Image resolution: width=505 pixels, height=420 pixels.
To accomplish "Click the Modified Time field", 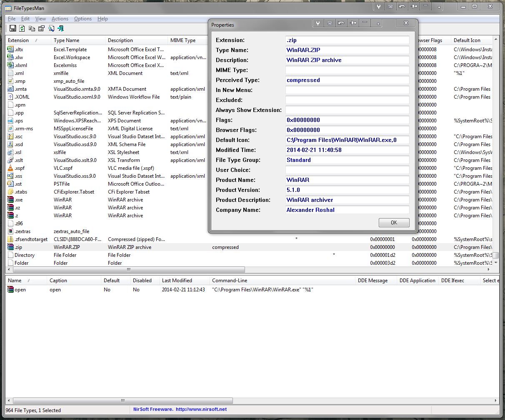I will coord(347,150).
